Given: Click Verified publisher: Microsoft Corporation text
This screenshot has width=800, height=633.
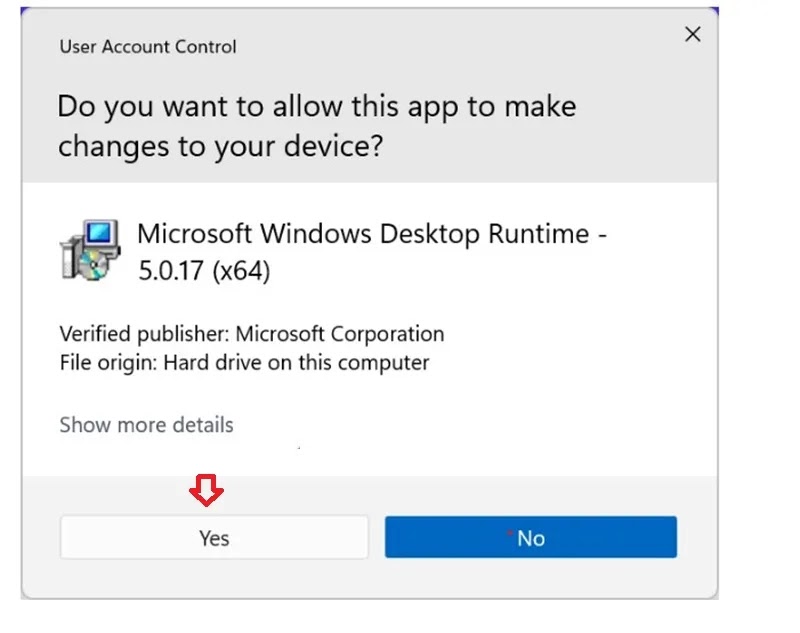Looking at the screenshot, I should [252, 334].
